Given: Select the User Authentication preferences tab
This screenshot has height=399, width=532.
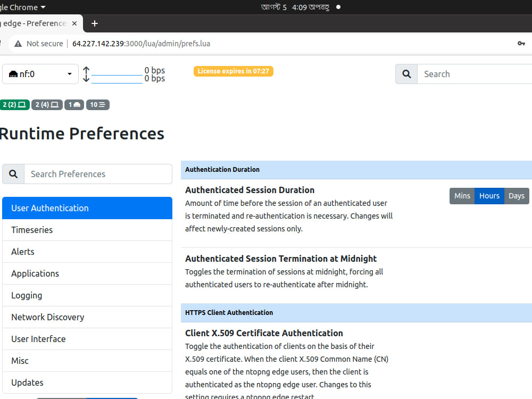Looking at the screenshot, I should point(87,208).
